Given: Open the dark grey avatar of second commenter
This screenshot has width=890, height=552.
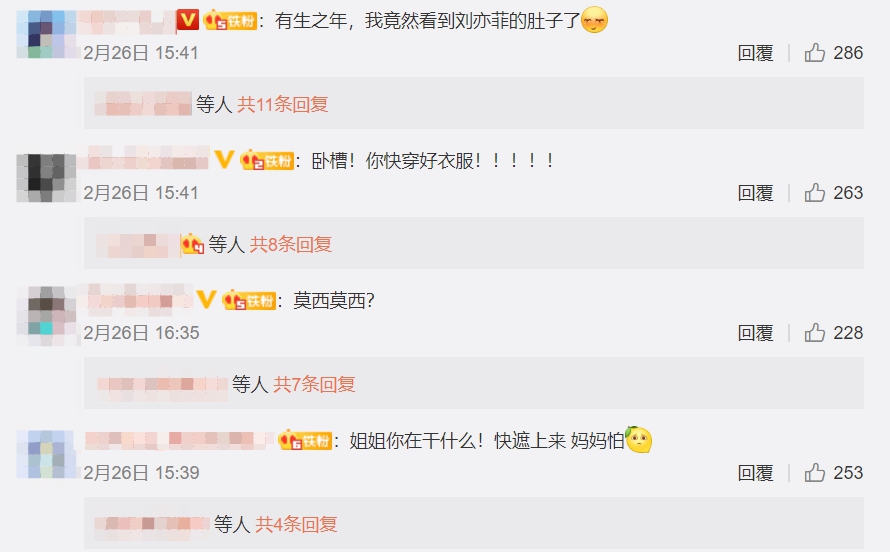Looking at the screenshot, I should tap(47, 178).
